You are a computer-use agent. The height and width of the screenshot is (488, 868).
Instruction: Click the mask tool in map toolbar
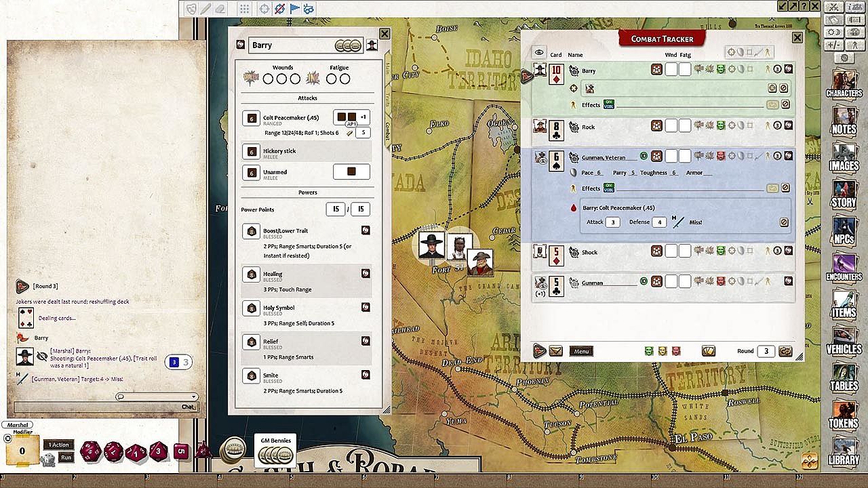[x=191, y=9]
